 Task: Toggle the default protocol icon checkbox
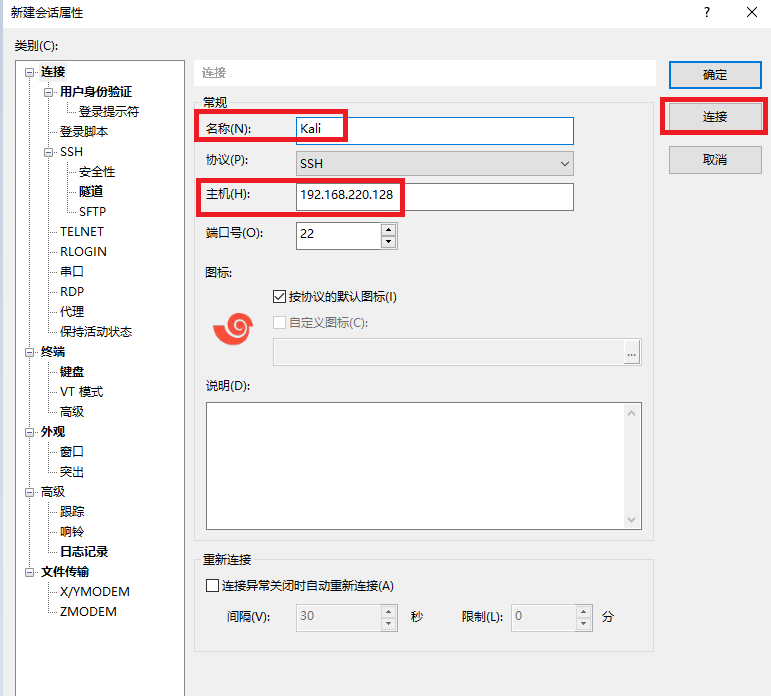point(280,297)
